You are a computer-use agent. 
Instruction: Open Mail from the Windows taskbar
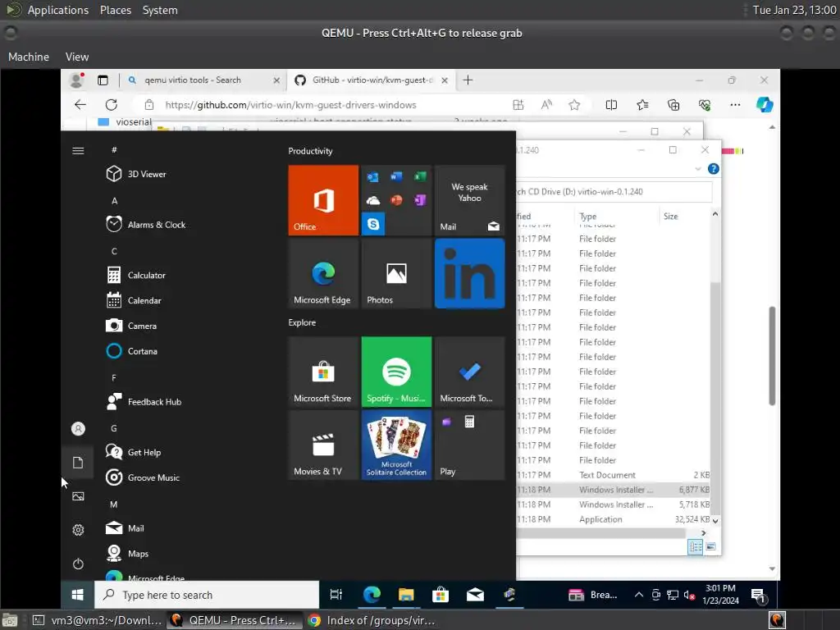coord(475,595)
